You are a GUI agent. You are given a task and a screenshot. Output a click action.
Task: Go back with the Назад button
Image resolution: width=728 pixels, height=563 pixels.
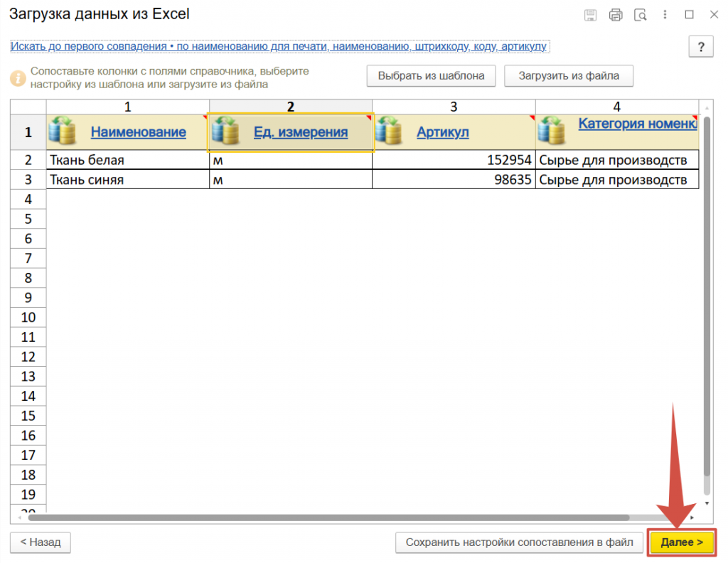[x=41, y=542]
